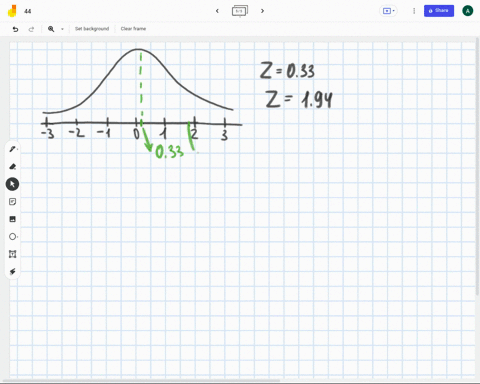
Task: Open the zoom dropdown arrow
Action: 62,29
